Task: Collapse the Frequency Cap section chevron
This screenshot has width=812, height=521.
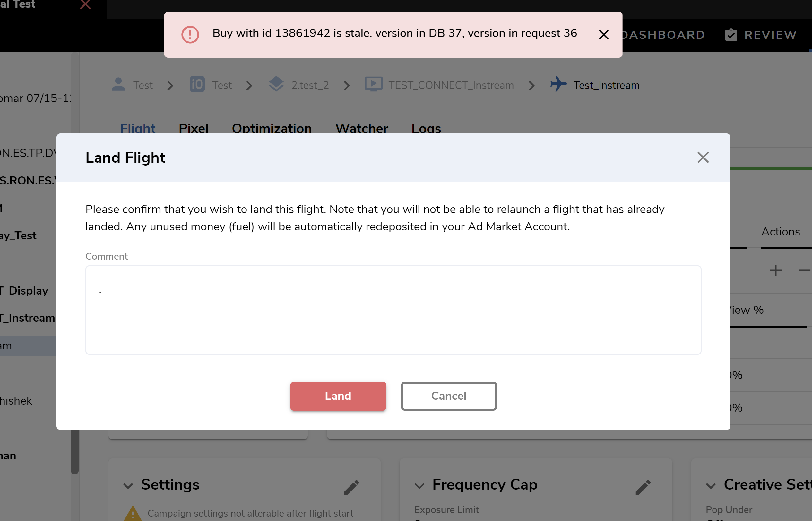Action: click(419, 486)
